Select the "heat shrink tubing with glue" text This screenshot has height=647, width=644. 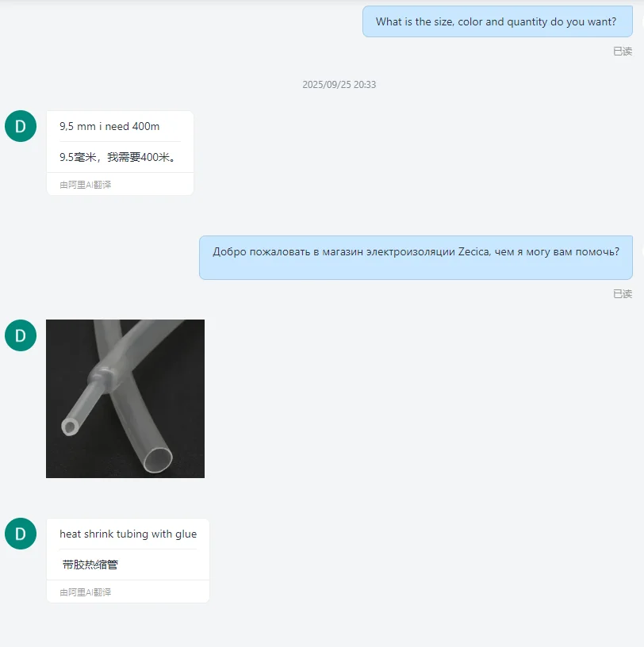coord(128,534)
